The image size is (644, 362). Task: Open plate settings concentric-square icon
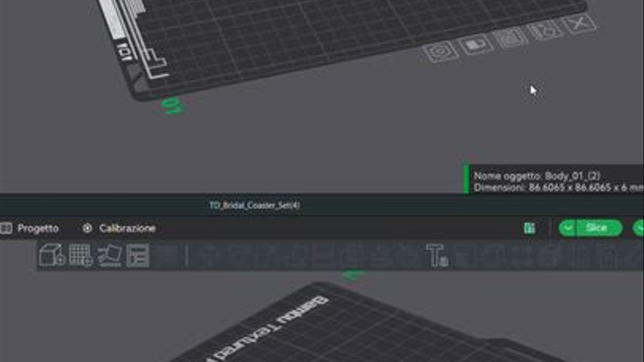coord(441,51)
